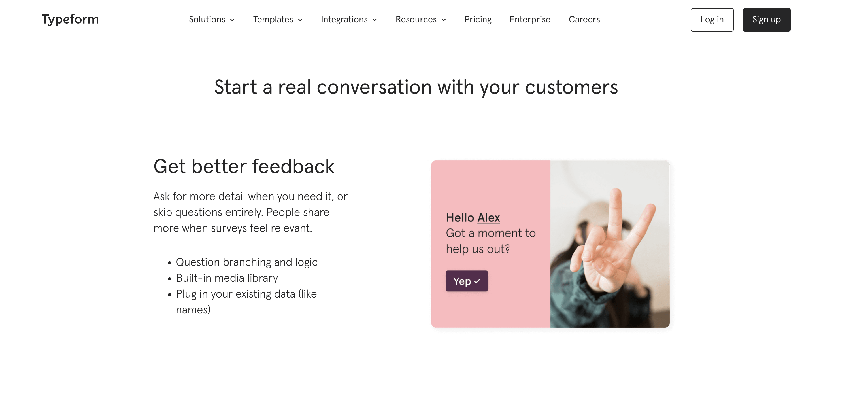The height and width of the screenshot is (394, 868).
Task: Open the Enterprise link
Action: (530, 20)
